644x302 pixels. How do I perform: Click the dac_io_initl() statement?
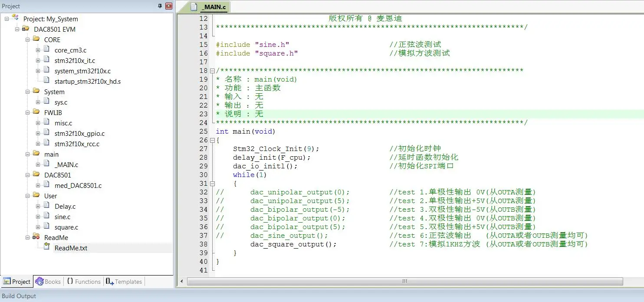265,166
